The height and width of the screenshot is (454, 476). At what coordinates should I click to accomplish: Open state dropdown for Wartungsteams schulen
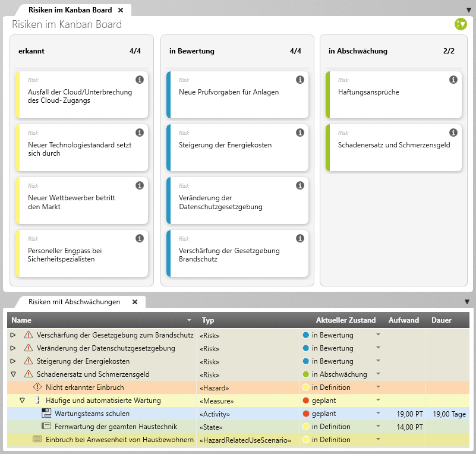click(378, 414)
